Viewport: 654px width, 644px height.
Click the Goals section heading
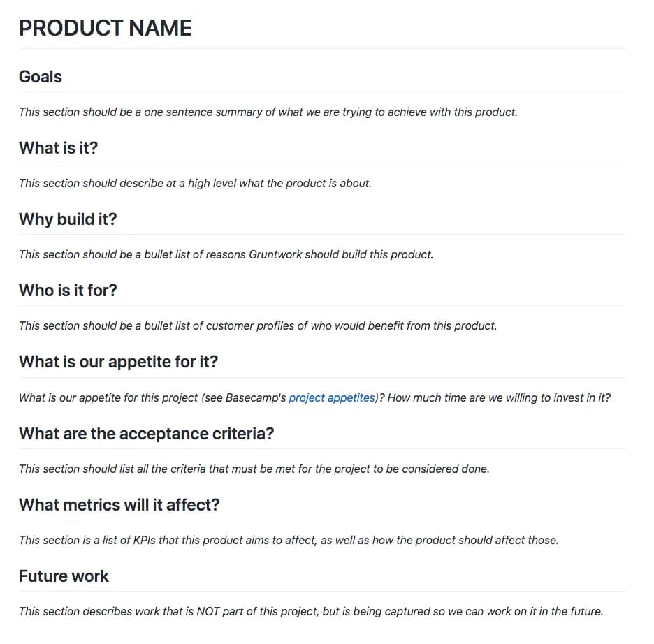(x=41, y=77)
